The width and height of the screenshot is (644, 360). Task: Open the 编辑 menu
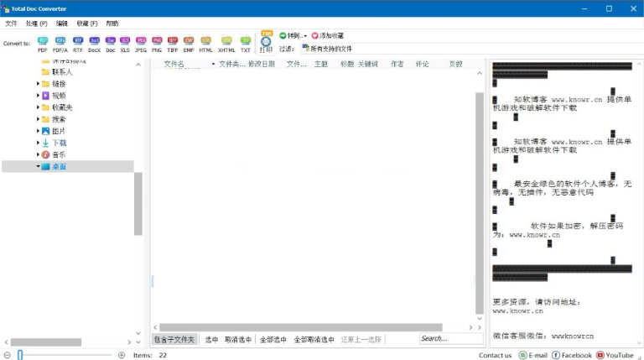tap(62, 23)
